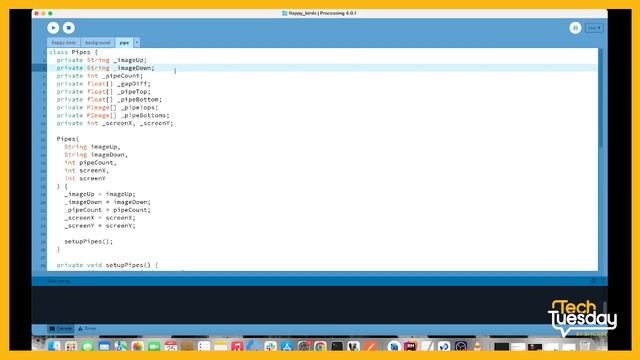Click the "private float[] _pipeTop;" line

pyautogui.click(x=103, y=92)
